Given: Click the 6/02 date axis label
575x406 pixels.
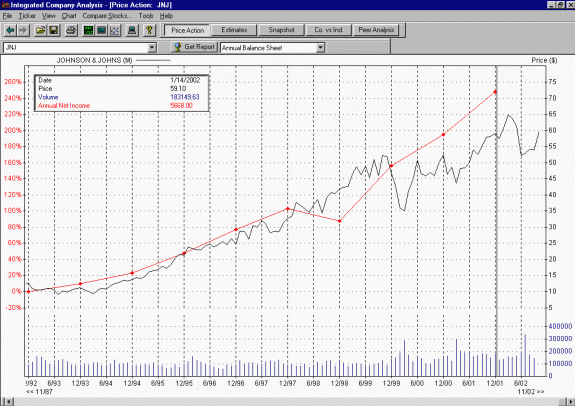Looking at the screenshot, I should pyautogui.click(x=520, y=383).
